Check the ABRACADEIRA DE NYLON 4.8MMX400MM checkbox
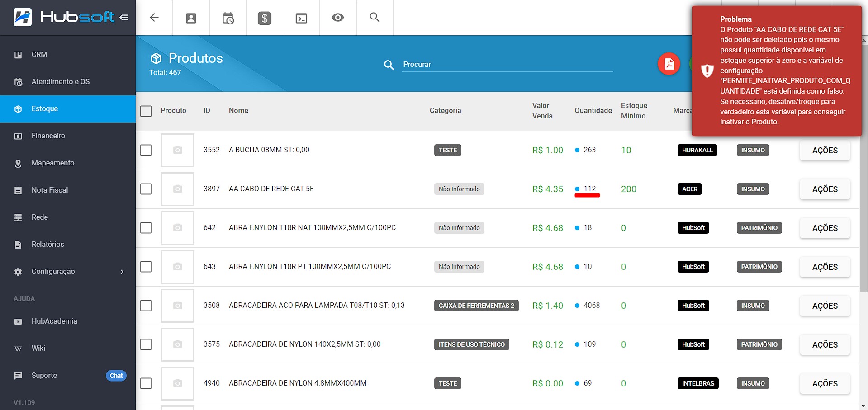This screenshot has width=868, height=410. point(146,383)
